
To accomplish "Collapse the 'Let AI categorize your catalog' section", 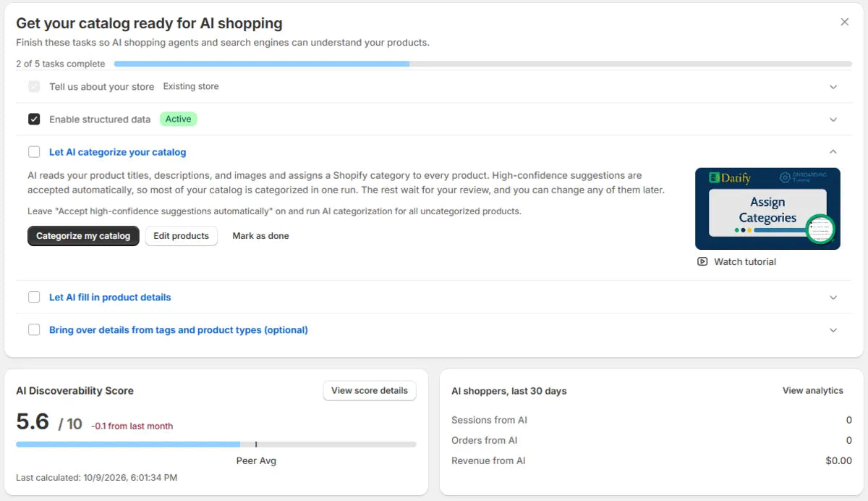I will pos(833,152).
